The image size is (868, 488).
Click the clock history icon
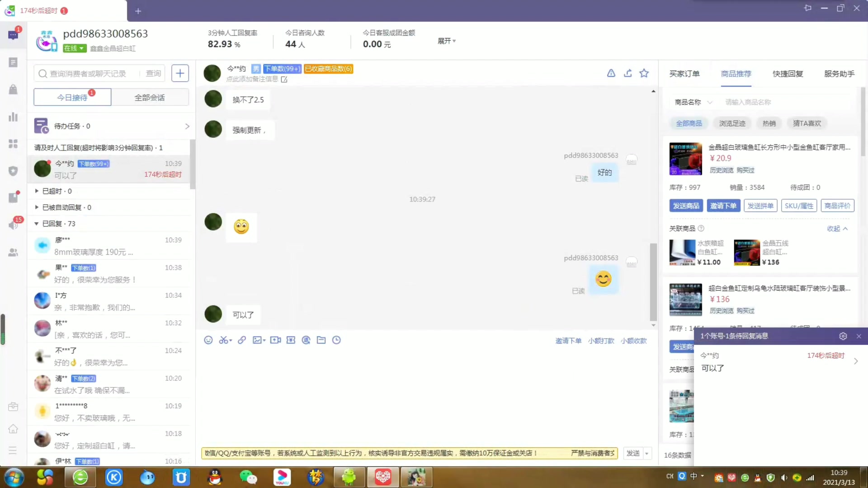[336, 340]
